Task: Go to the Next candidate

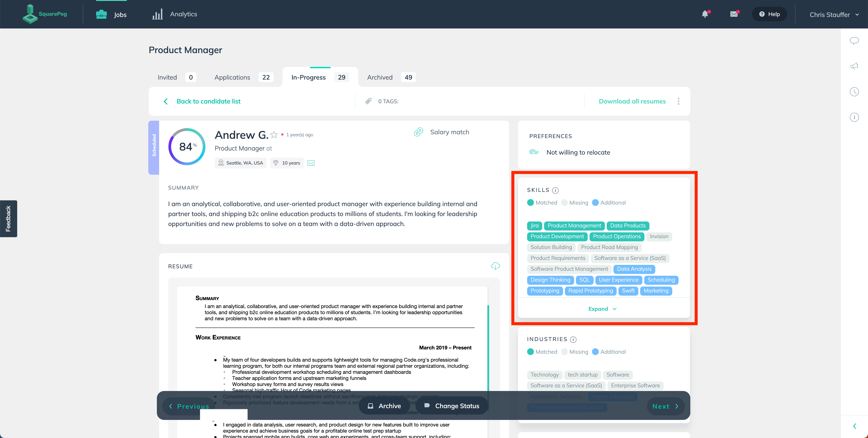Action: point(665,406)
